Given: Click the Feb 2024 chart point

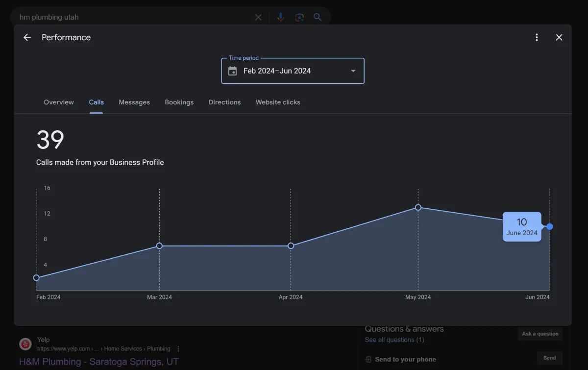Looking at the screenshot, I should (x=36, y=277).
